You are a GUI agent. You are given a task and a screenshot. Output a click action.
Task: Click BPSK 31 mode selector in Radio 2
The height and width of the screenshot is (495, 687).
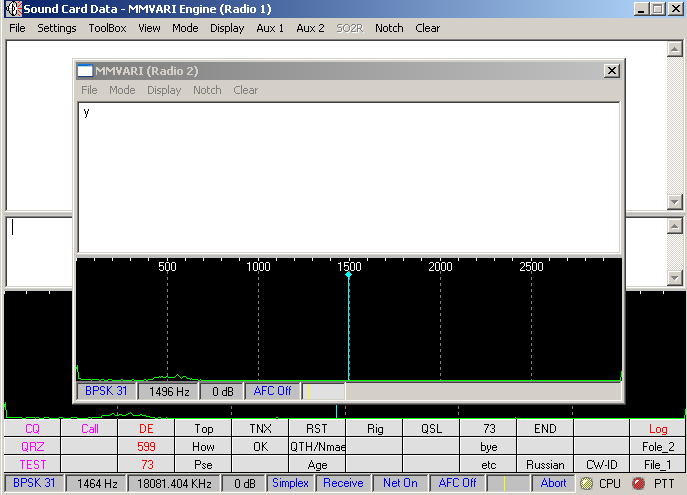[x=106, y=391]
